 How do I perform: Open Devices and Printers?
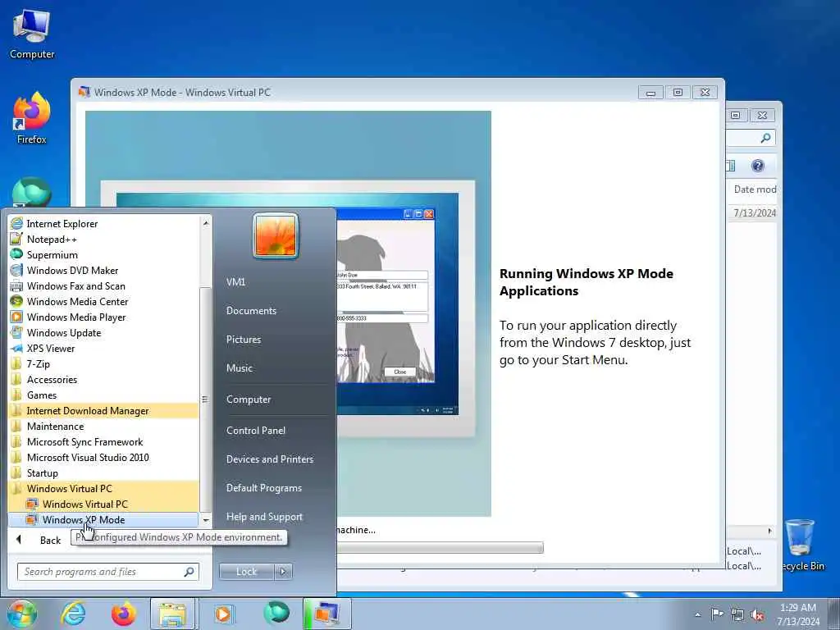tap(269, 459)
